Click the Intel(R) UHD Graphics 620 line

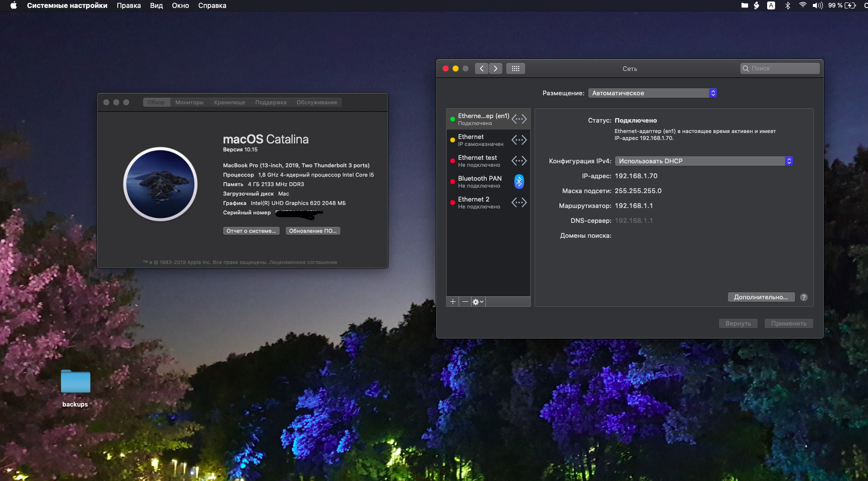coord(284,203)
